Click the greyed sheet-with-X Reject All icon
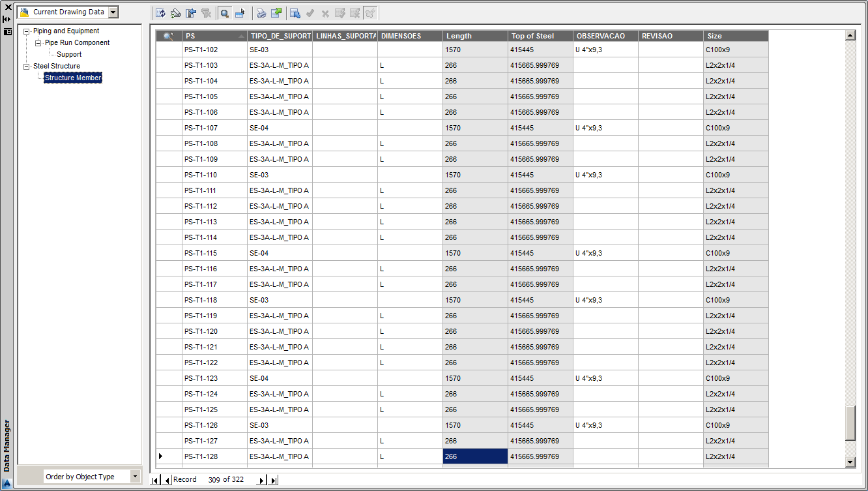 [355, 12]
